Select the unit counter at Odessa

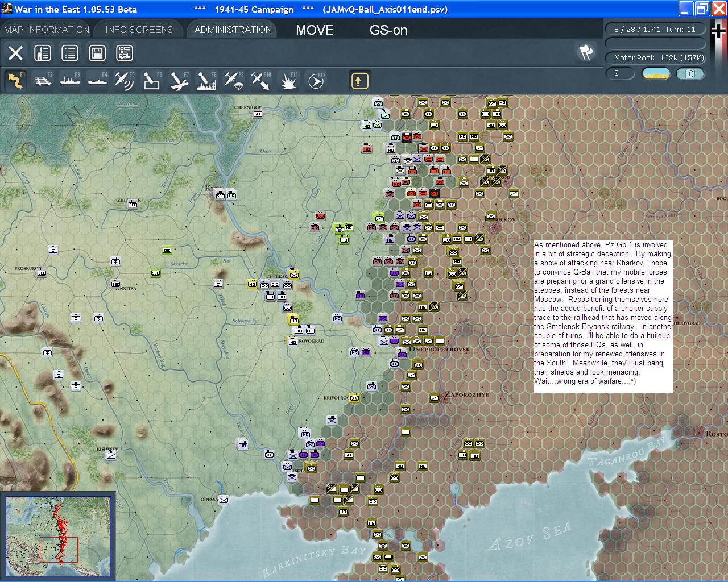[x=224, y=500]
